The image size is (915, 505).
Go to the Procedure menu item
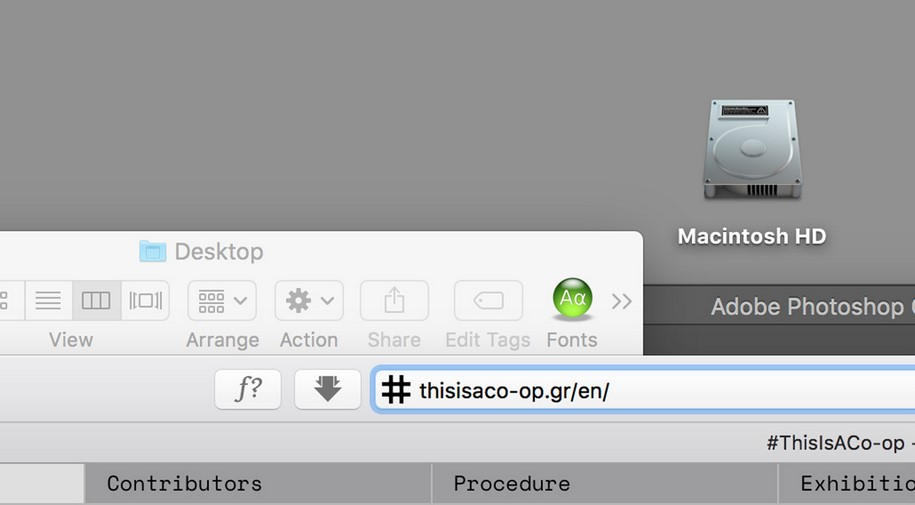[511, 484]
